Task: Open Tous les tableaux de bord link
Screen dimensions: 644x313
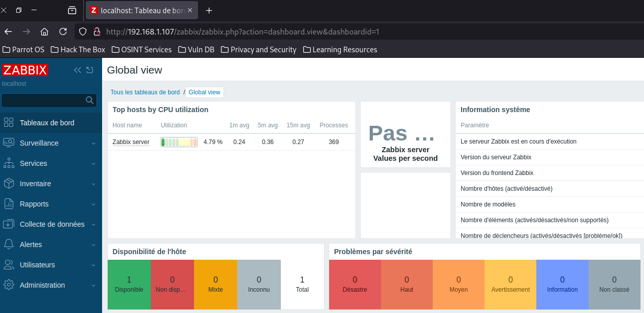Action: 145,92
